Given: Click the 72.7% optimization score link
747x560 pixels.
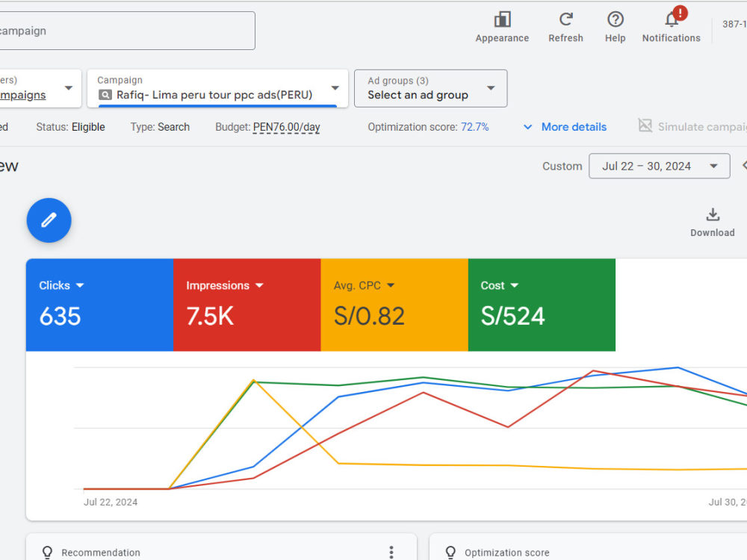Looking at the screenshot, I should pyautogui.click(x=474, y=127).
